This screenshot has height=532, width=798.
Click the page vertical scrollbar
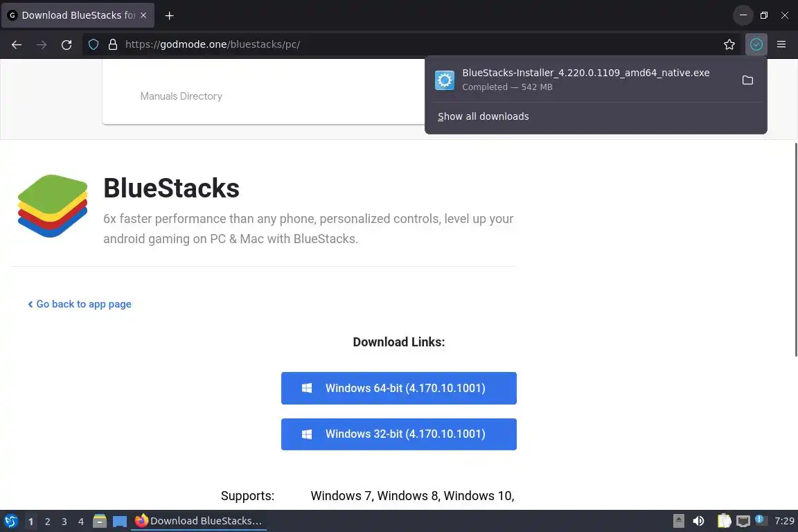point(796,249)
